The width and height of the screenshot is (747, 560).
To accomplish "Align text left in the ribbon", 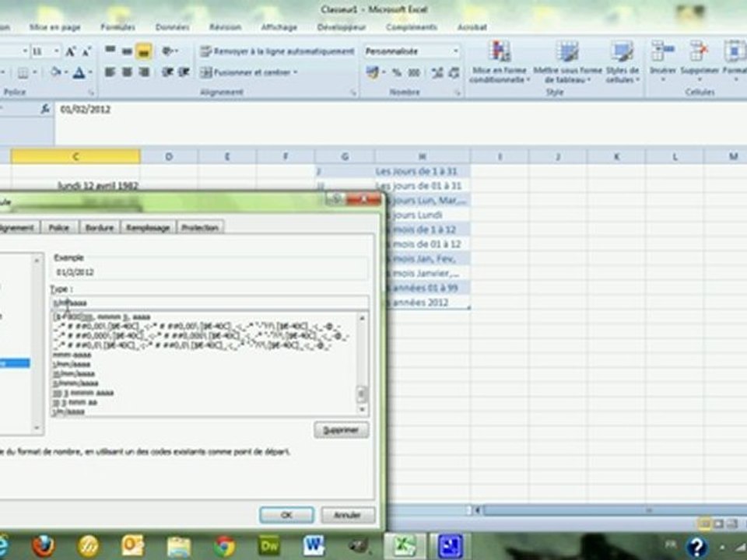I will 110,72.
